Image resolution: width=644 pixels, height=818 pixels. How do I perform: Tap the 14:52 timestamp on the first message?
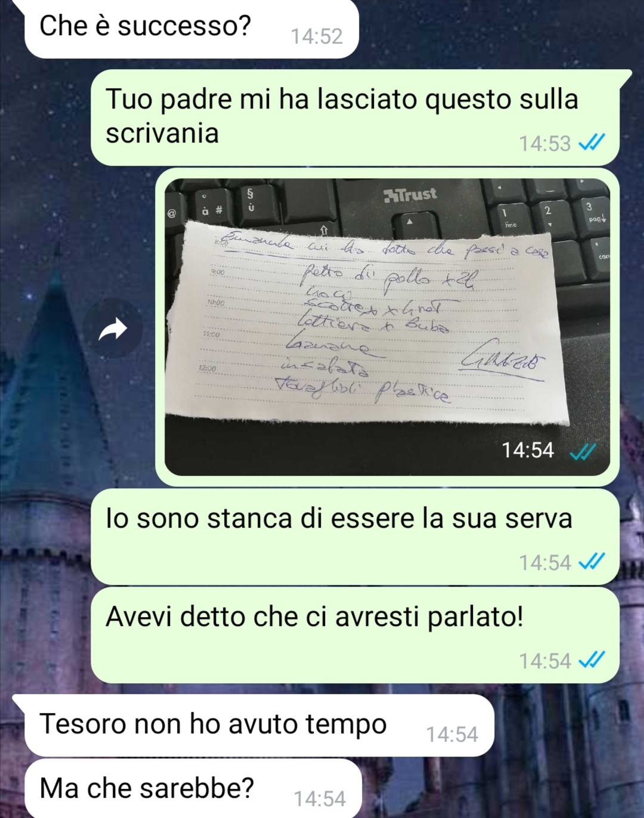point(317,36)
